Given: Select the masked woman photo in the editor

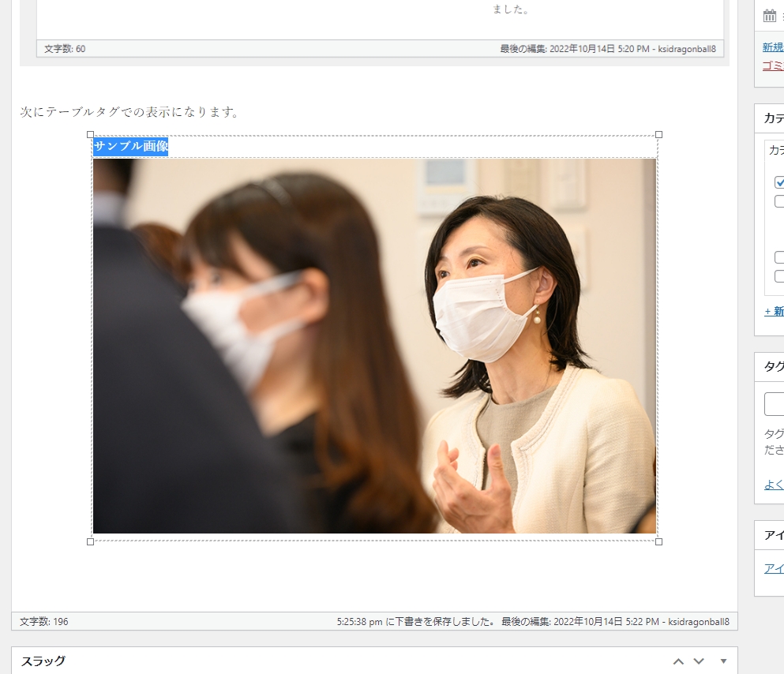Looking at the screenshot, I should click(x=374, y=346).
